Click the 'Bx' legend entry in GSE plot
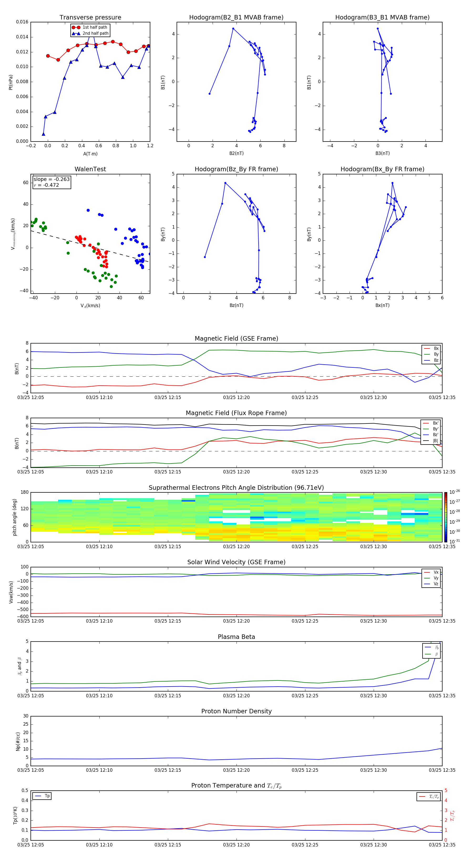 [x=431, y=349]
